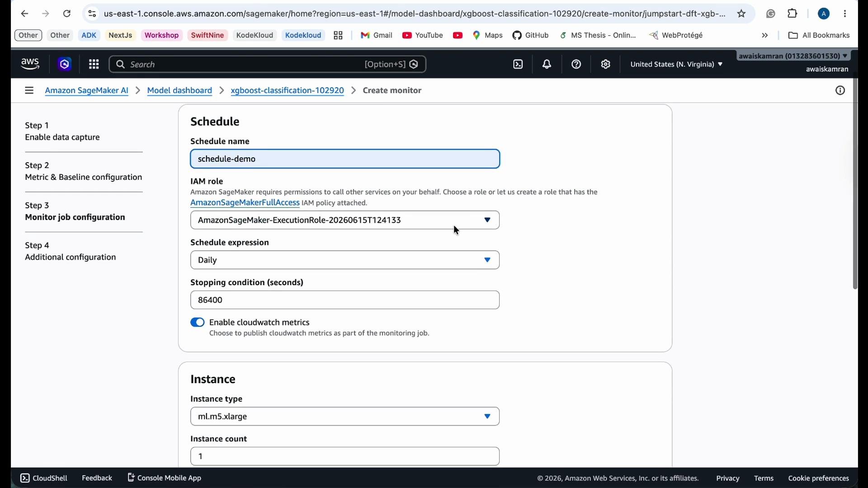Open the AWS services grid menu
This screenshot has width=868, height=488.
pyautogui.click(x=94, y=65)
